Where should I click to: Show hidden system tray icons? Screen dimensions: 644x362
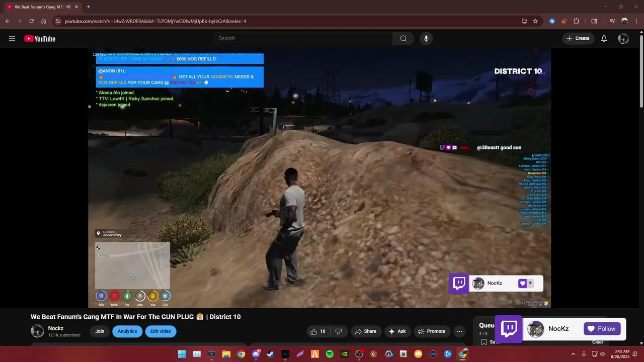[x=573, y=354]
